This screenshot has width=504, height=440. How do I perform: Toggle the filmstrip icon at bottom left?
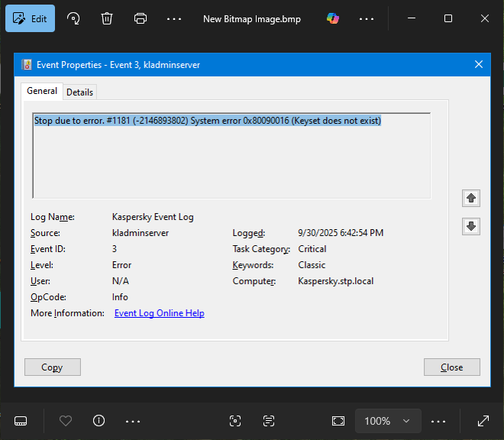pyautogui.click(x=21, y=421)
